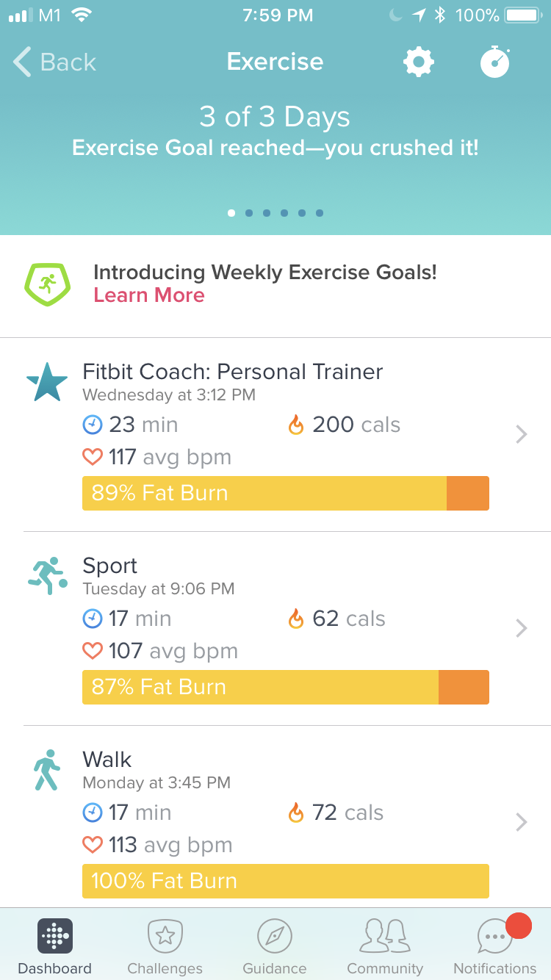Expand Sport exercise details chevron
The width and height of the screenshot is (551, 980).
pos(522,628)
